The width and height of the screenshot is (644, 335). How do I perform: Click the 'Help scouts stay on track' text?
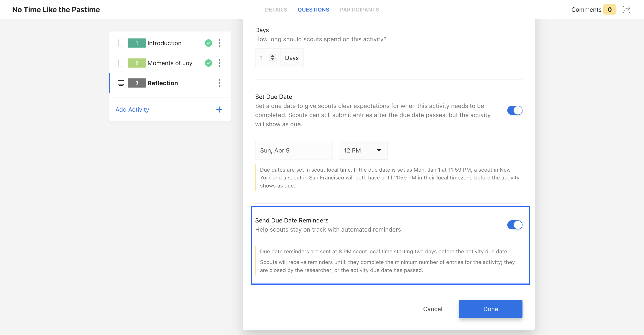(329, 230)
